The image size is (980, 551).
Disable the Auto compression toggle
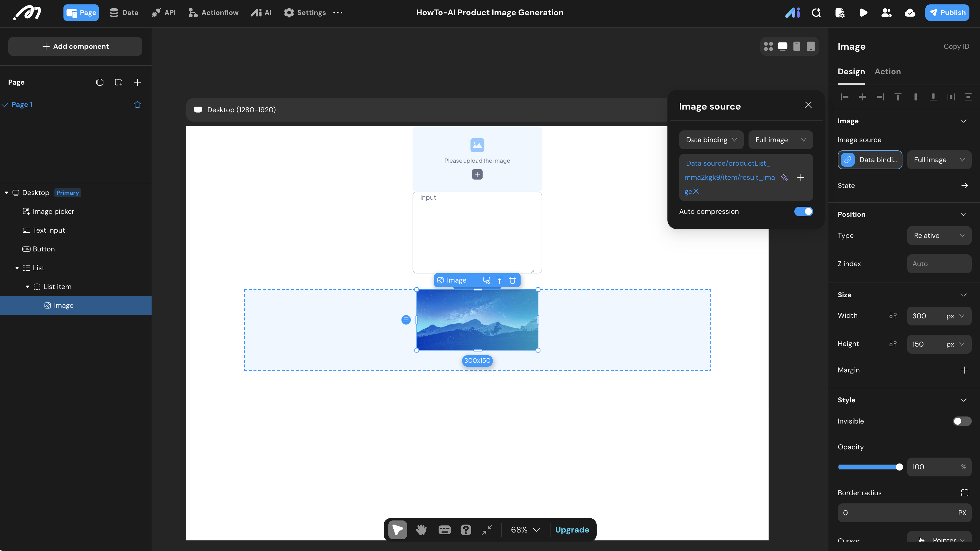pos(803,211)
